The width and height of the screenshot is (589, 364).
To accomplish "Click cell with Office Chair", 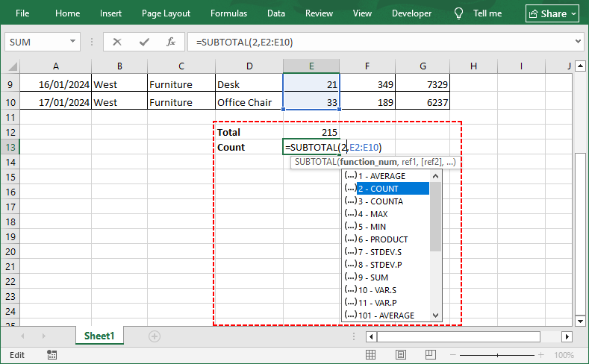I will pos(249,102).
